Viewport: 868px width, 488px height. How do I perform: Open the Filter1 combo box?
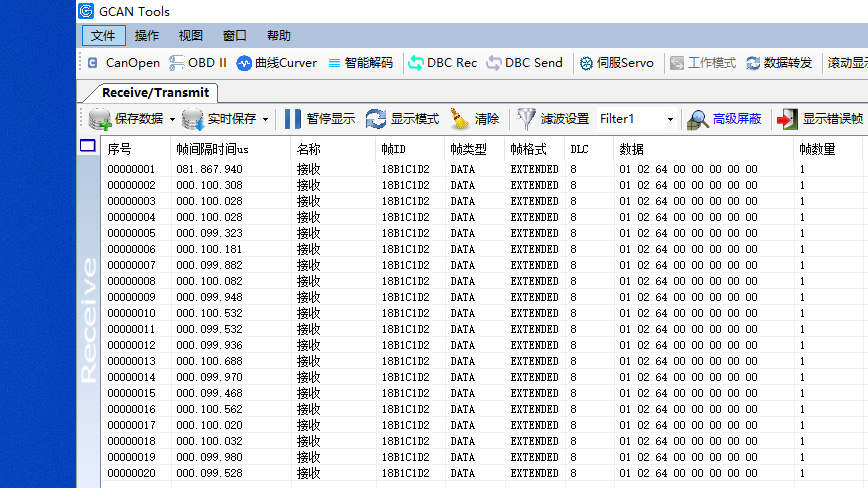(637, 119)
